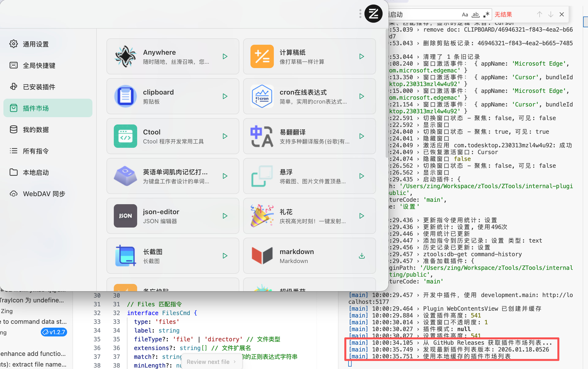
Task: Start the Ctool plugin via play arrow
Action: (225, 136)
